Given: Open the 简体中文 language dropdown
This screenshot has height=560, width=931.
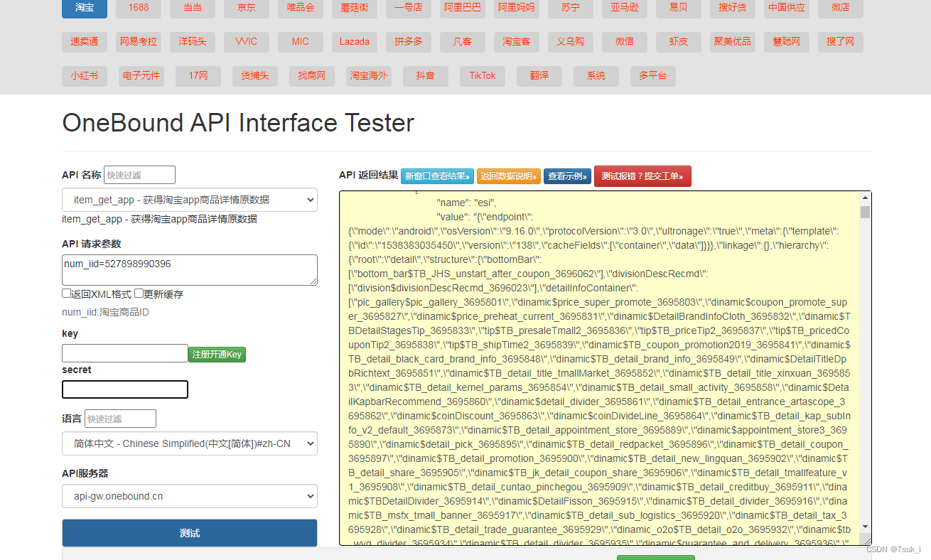Looking at the screenshot, I should 190,443.
